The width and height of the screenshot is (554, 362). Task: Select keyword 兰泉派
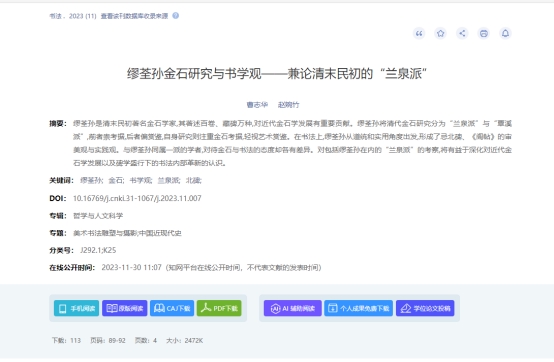pyautogui.click(x=168, y=180)
